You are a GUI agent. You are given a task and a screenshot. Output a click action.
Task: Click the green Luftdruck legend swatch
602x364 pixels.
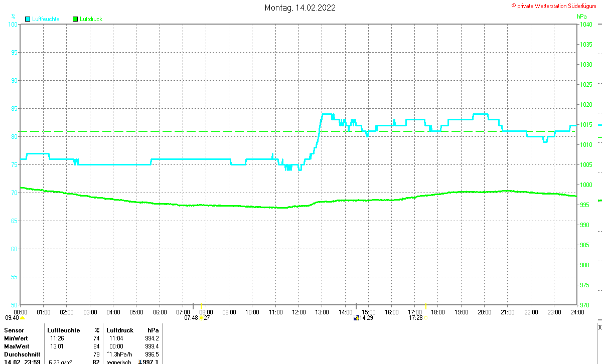coord(75,19)
